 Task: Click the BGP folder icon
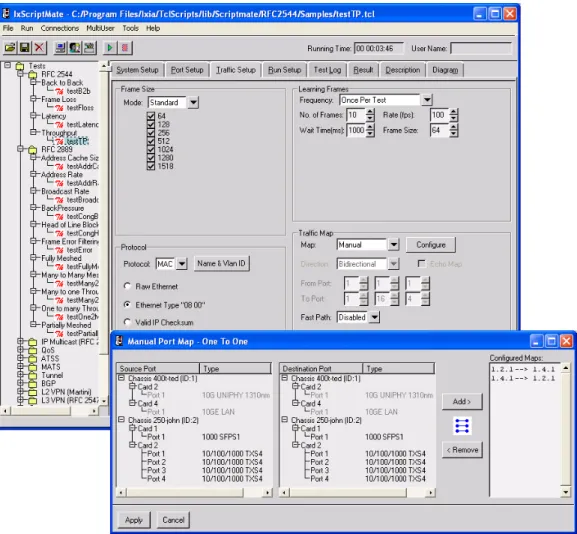33,384
